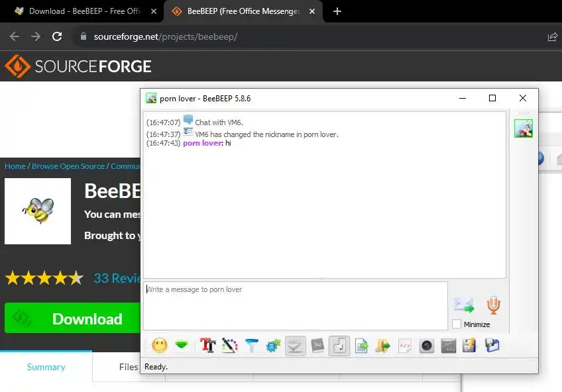The height and width of the screenshot is (392, 562).
Task: Select the Files tab on SourceForge
Action: pyautogui.click(x=129, y=367)
